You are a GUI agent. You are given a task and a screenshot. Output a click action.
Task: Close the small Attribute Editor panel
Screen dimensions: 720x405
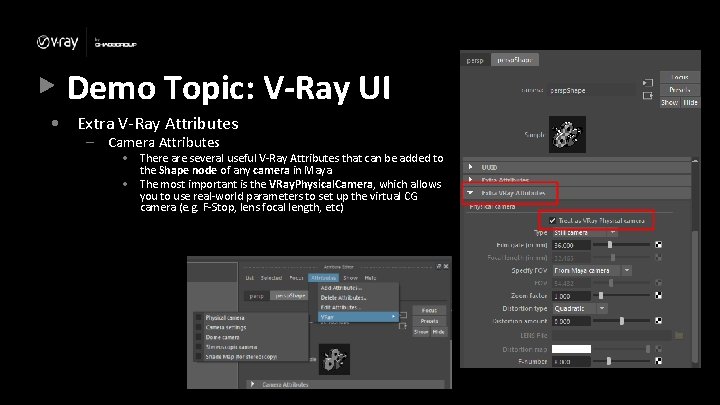(446, 266)
